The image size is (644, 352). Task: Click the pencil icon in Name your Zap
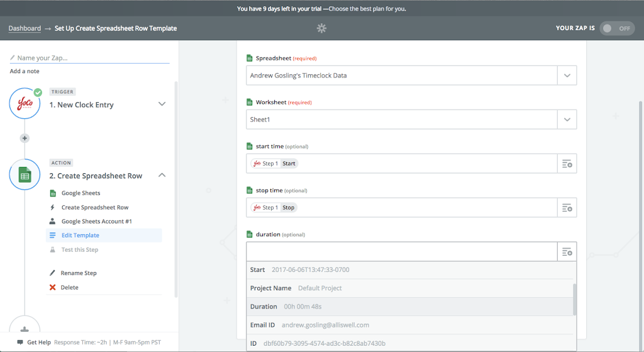click(13, 57)
